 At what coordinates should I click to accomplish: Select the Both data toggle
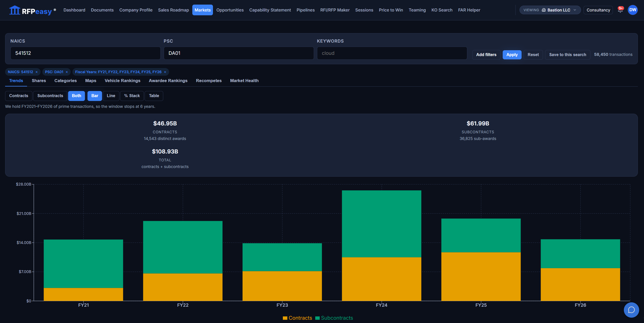[77, 96]
